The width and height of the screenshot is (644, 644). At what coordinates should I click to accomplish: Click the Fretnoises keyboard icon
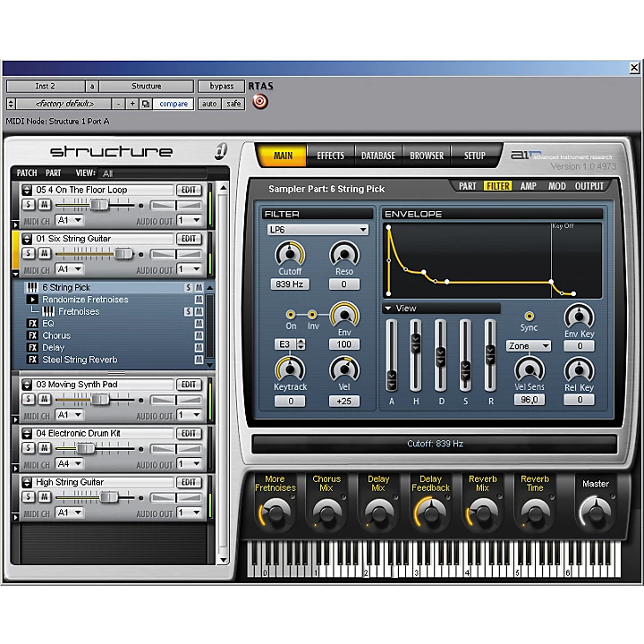pos(48,311)
